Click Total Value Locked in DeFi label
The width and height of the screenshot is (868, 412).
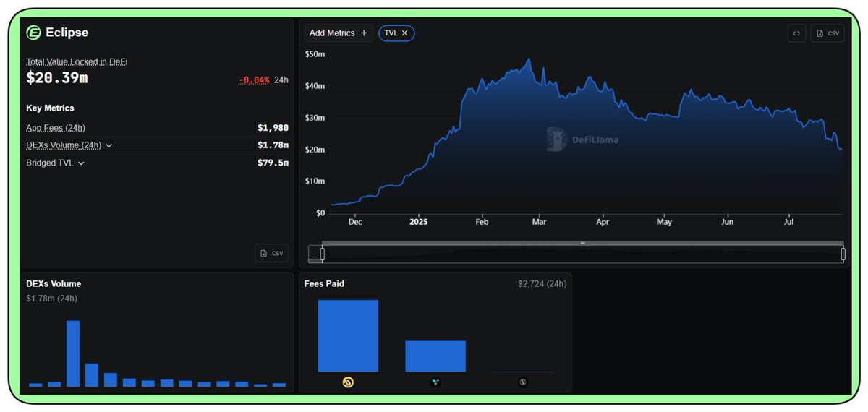[x=77, y=62]
